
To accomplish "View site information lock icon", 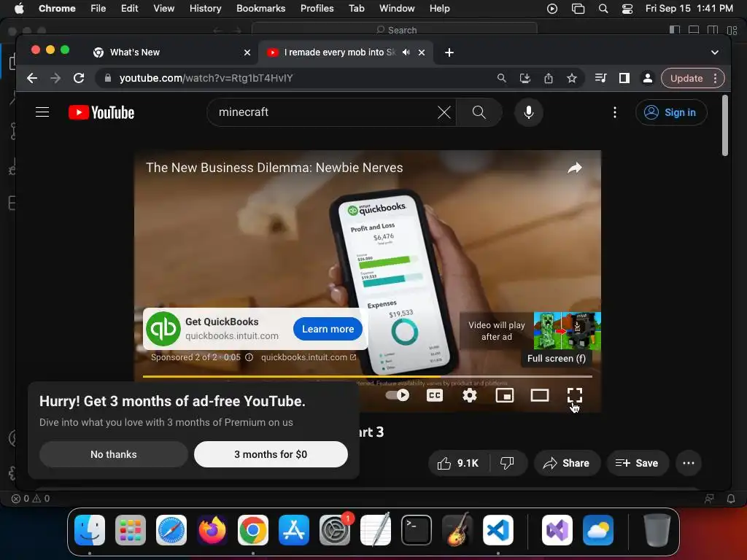I will click(x=108, y=78).
